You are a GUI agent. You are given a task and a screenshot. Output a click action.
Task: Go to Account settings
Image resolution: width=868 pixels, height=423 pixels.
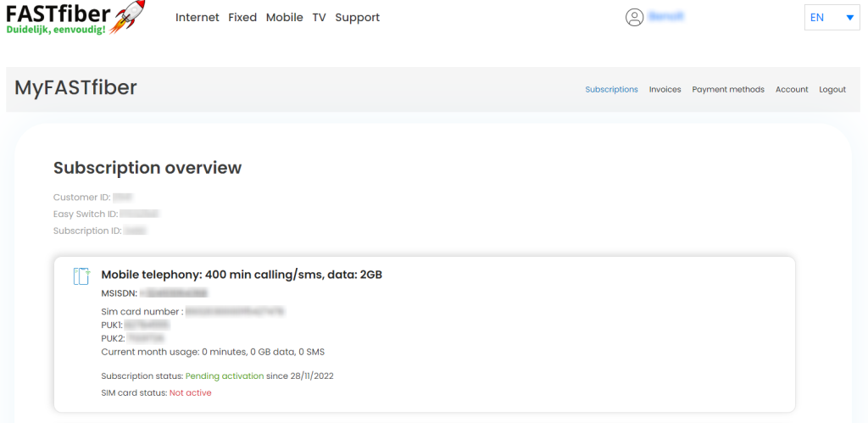(x=792, y=89)
